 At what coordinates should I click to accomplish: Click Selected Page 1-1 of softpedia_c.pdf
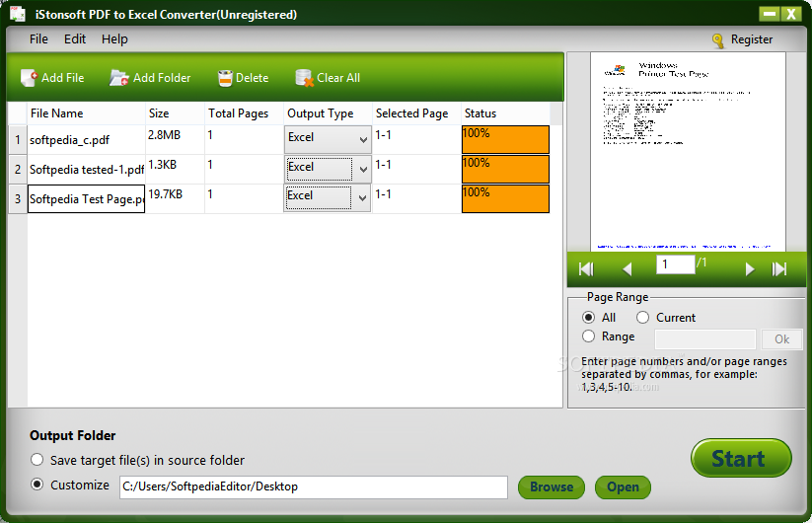[x=417, y=140]
